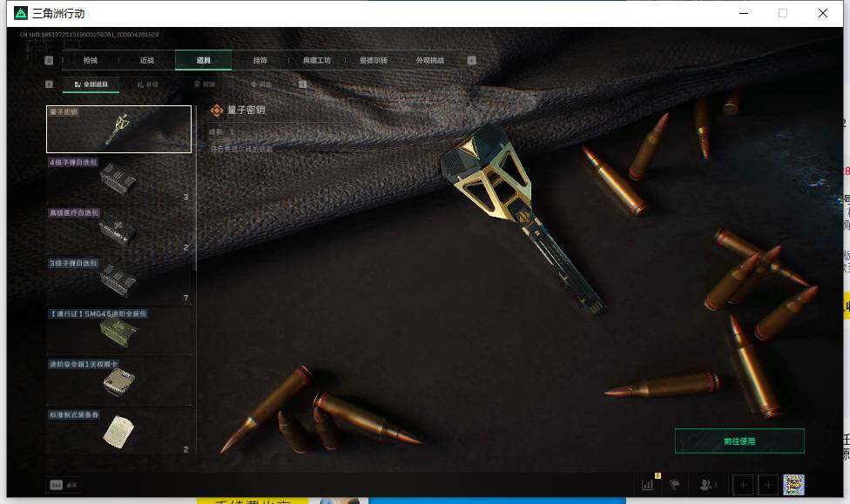
Task: Select the 道具 tab
Action: coord(203,60)
